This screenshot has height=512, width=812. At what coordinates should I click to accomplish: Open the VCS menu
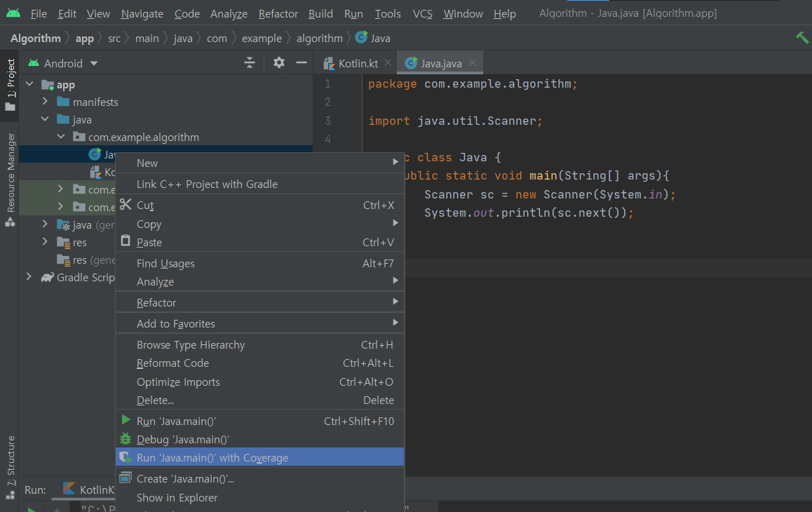[423, 14]
